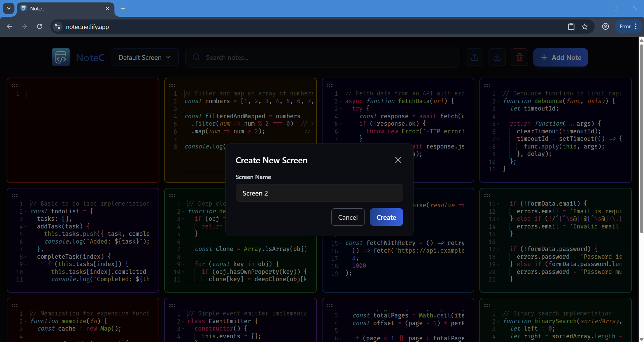Click drag handle of Memoization note
This screenshot has width=644, height=342.
[14, 305]
